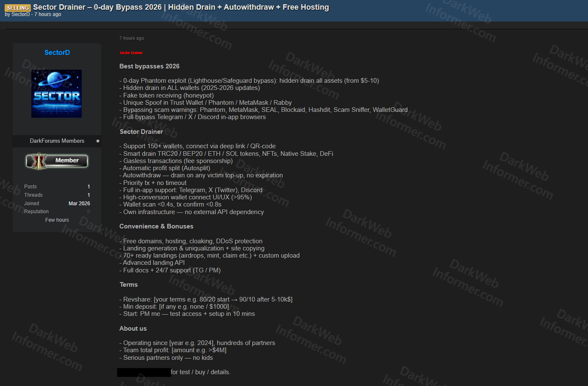Image resolution: width=588 pixels, height=386 pixels.
Task: Click the Member rank badge
Action: pyautogui.click(x=57, y=161)
